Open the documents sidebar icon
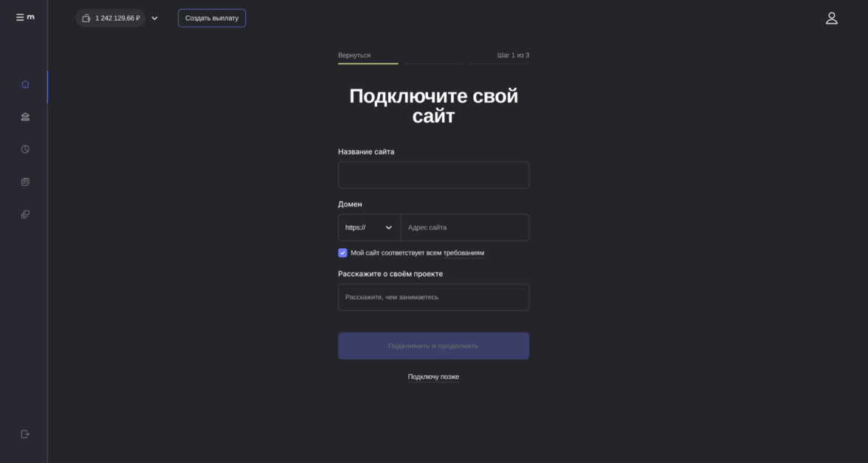 tap(25, 182)
